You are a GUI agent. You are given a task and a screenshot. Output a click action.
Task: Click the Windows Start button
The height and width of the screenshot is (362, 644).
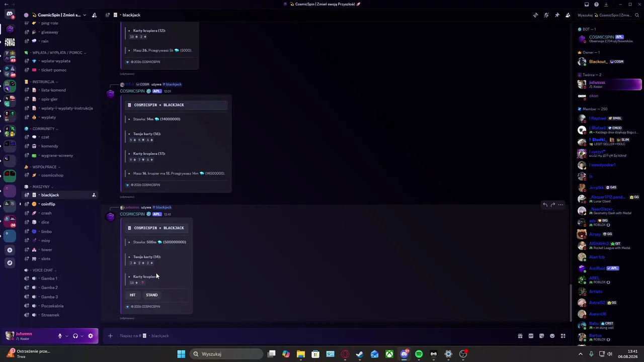(181, 354)
